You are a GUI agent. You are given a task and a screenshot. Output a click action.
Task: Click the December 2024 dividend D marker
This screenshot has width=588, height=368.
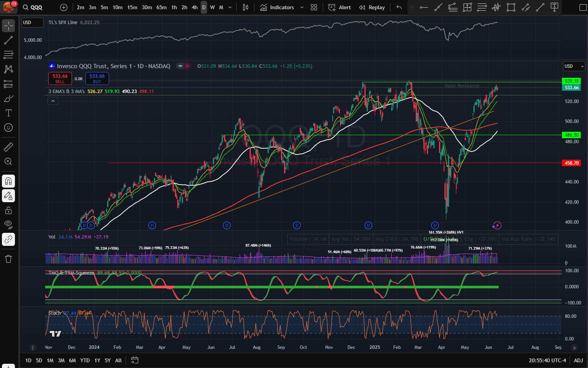click(x=368, y=225)
